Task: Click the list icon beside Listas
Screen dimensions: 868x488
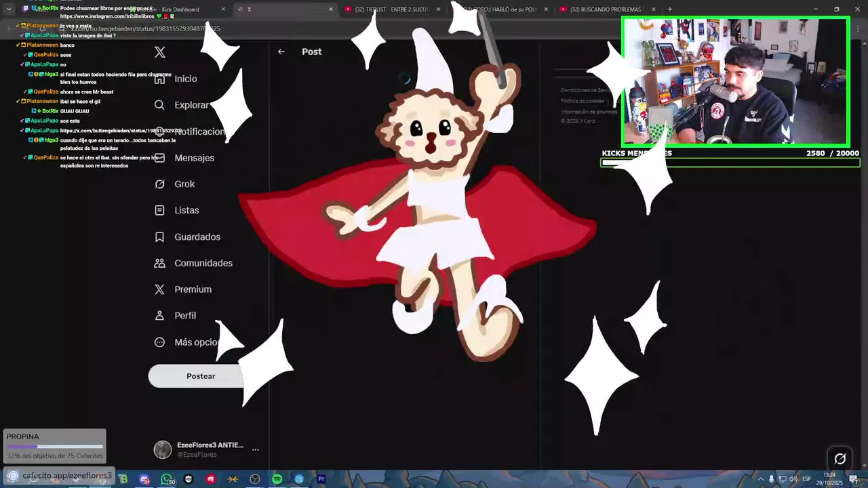Action: (159, 211)
